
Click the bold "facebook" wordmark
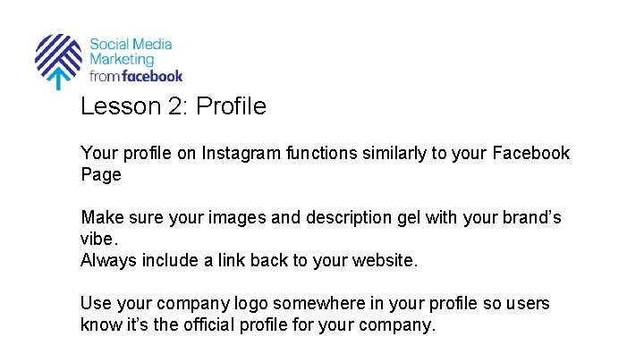pos(152,76)
